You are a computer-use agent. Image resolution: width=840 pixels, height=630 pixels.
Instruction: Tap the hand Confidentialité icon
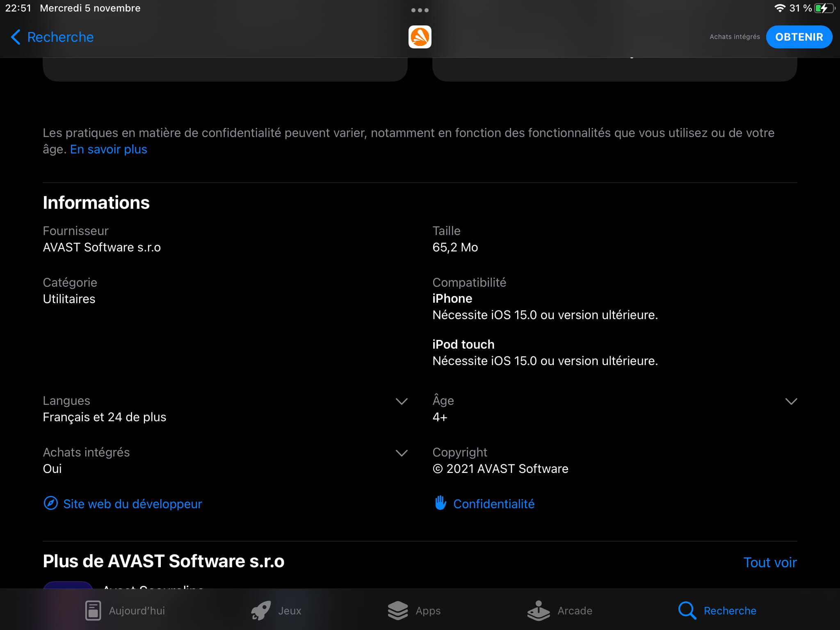coord(441,503)
